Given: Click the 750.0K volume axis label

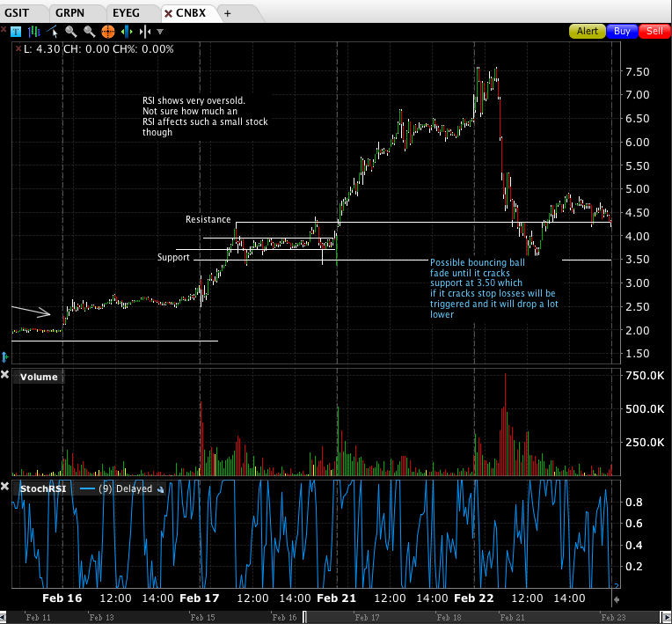Looking at the screenshot, I should pyautogui.click(x=645, y=376).
